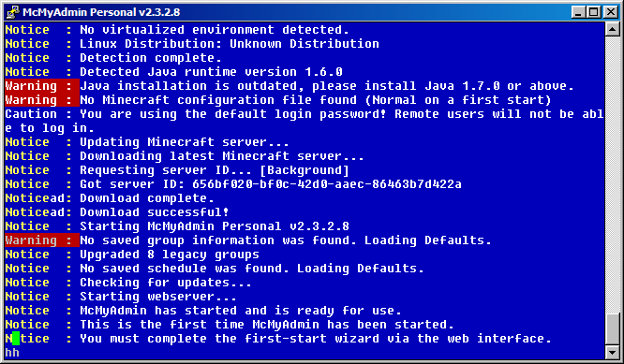Click the server ID 656bf020-bf0c-42d0-aaec-86463b7d422a
Viewport: 624px width, 364px height.
pyautogui.click(x=327, y=184)
